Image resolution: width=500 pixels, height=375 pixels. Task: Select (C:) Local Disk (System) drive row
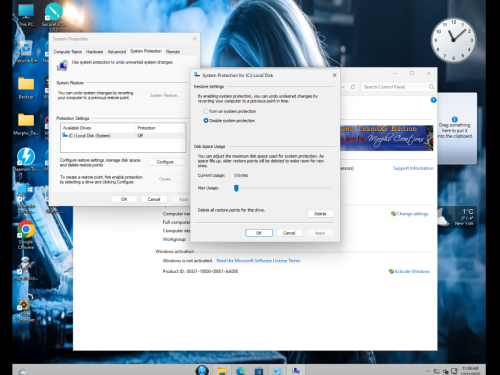(123, 136)
